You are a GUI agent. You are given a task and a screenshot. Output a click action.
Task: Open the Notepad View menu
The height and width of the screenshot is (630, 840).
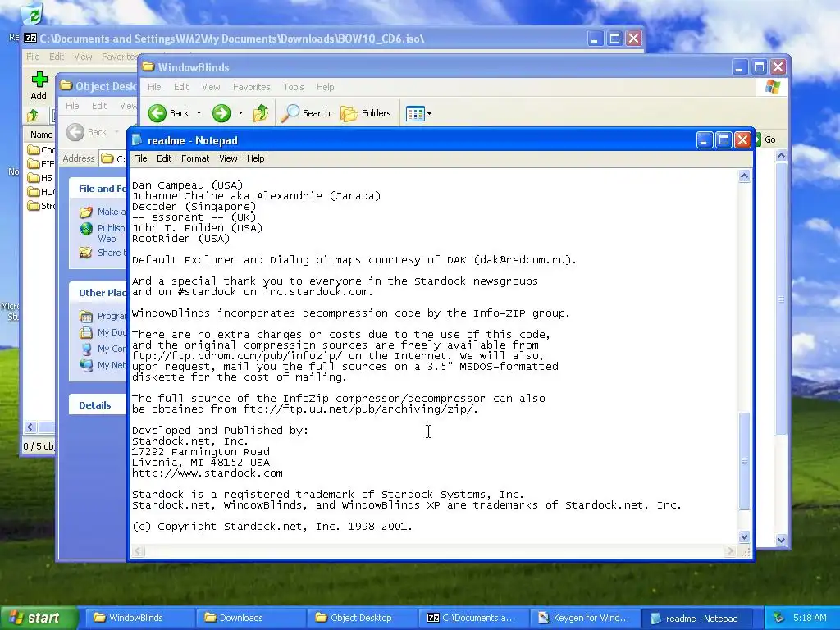[228, 158]
